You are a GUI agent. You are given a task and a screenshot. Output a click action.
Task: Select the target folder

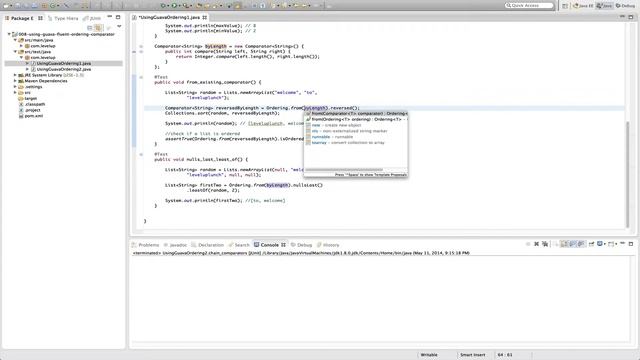(x=27, y=98)
